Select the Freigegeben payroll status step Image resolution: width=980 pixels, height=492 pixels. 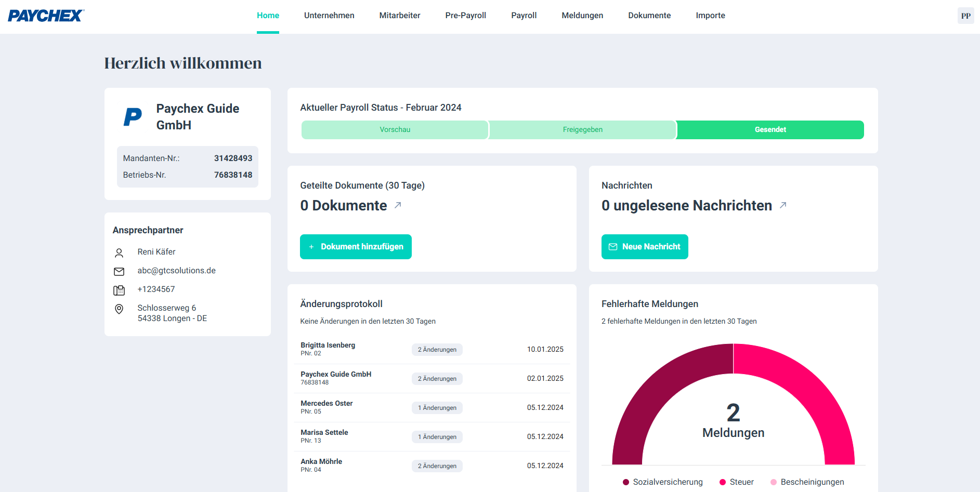[583, 130]
